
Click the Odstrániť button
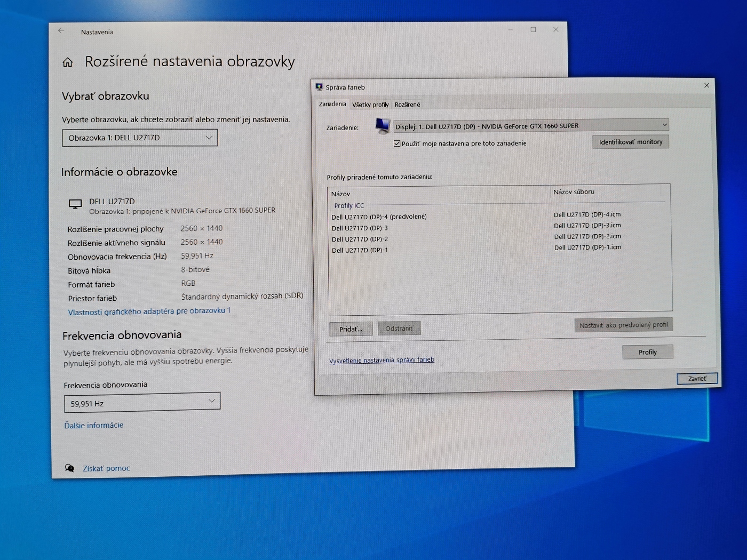coord(399,329)
